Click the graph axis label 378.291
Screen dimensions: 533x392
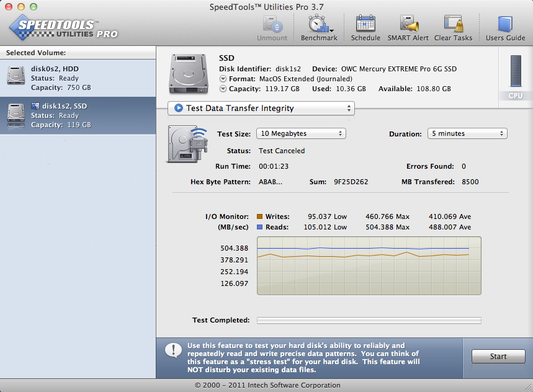pyautogui.click(x=234, y=260)
